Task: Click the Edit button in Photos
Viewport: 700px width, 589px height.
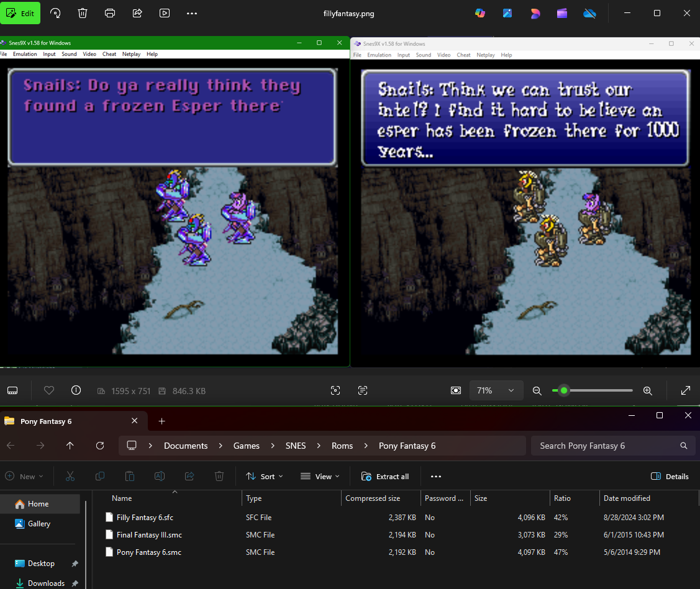Action: coord(20,14)
